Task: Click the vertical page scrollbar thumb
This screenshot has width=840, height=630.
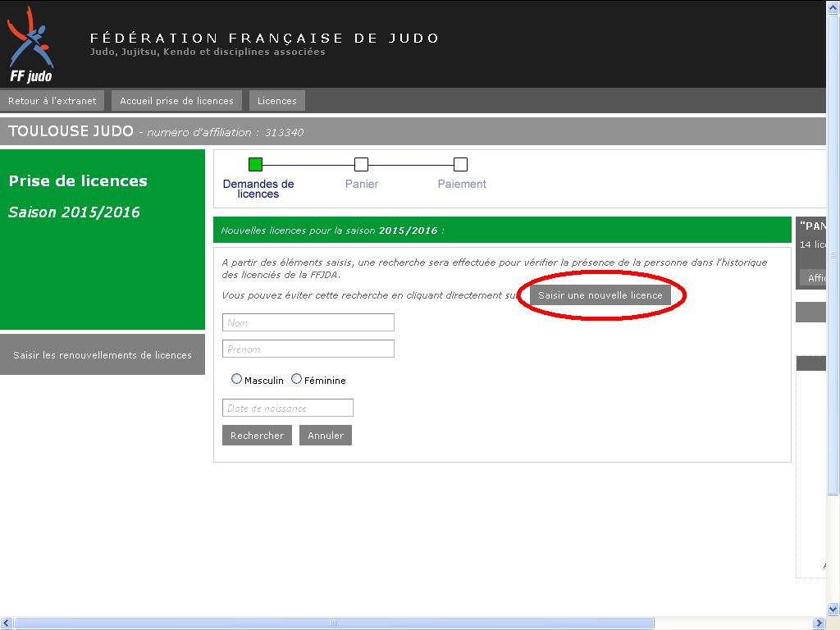Action: click(x=833, y=254)
